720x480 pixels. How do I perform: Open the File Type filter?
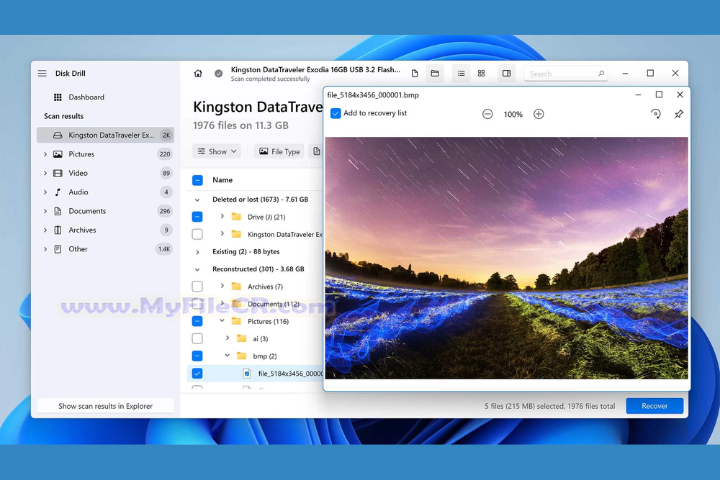point(279,151)
